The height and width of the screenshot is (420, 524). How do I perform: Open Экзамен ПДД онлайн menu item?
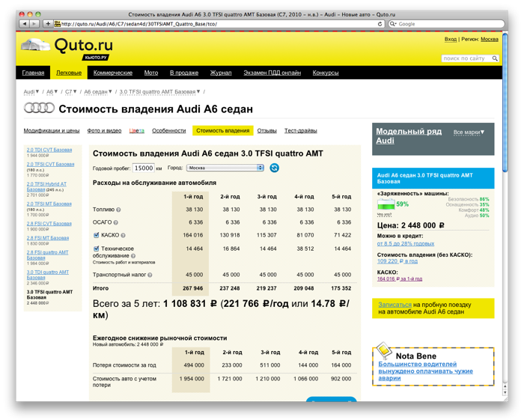click(x=272, y=73)
